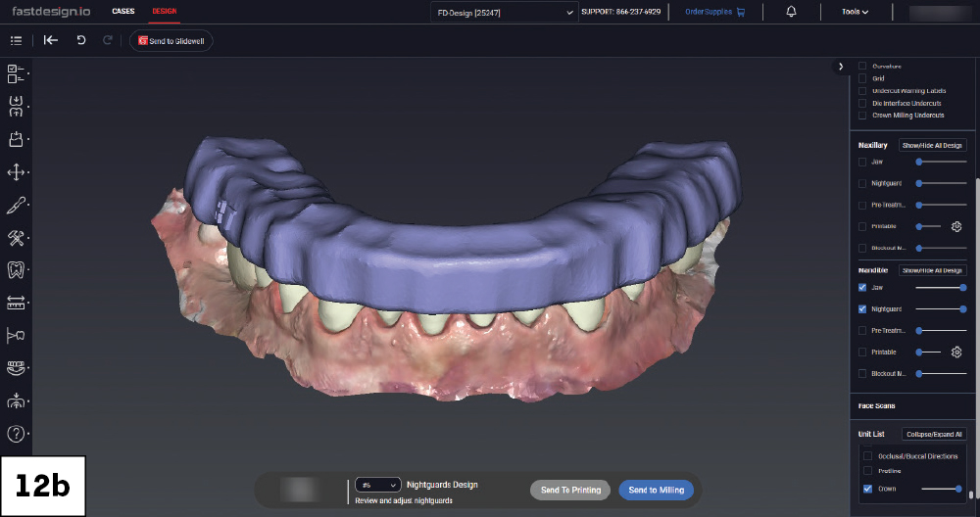Screen dimensions: 980x517
Task: Switch to the CASES tab
Action: (123, 11)
